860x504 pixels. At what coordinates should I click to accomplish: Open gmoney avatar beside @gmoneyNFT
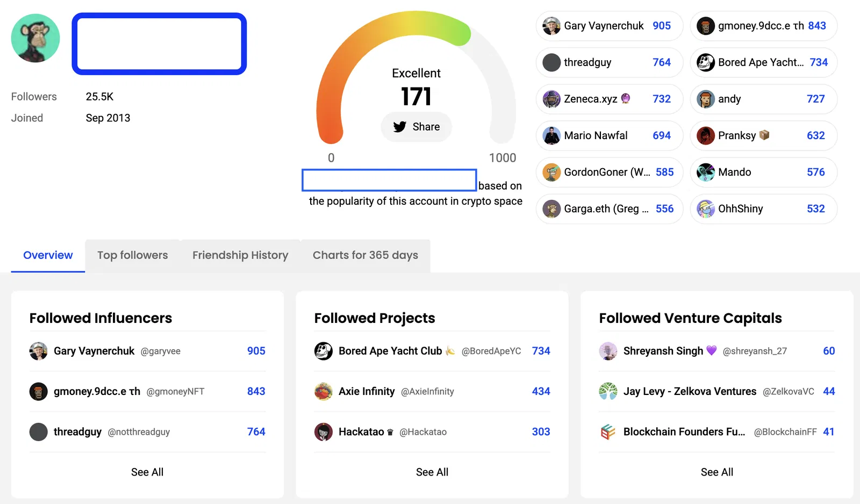click(x=39, y=391)
